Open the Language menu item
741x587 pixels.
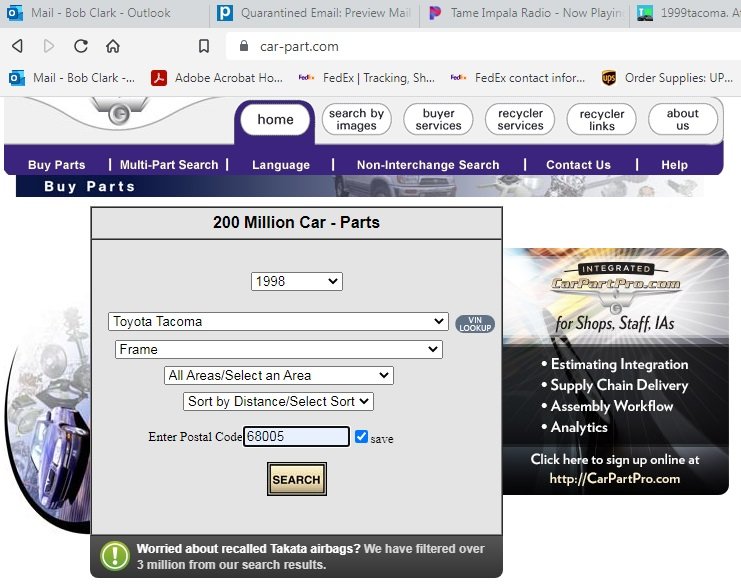click(281, 164)
